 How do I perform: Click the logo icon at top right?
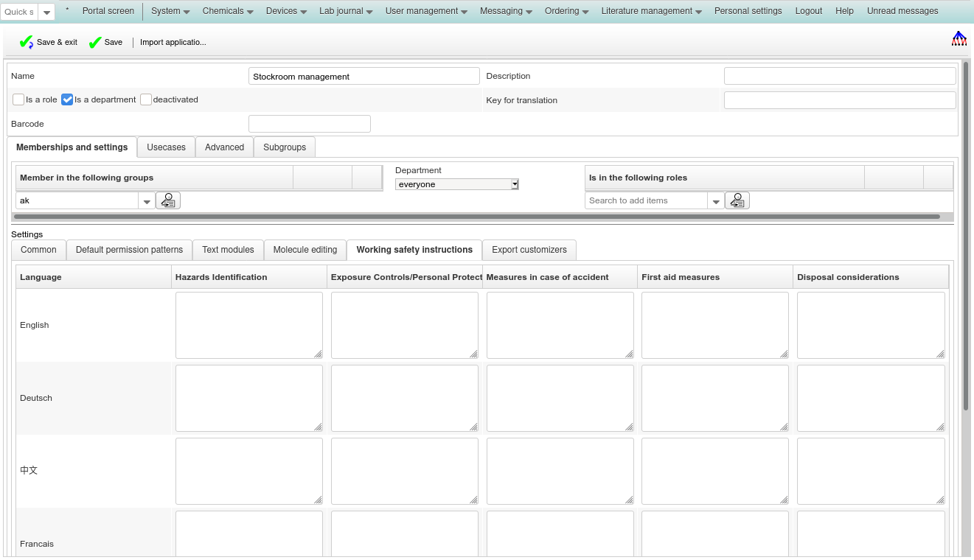pos(959,39)
